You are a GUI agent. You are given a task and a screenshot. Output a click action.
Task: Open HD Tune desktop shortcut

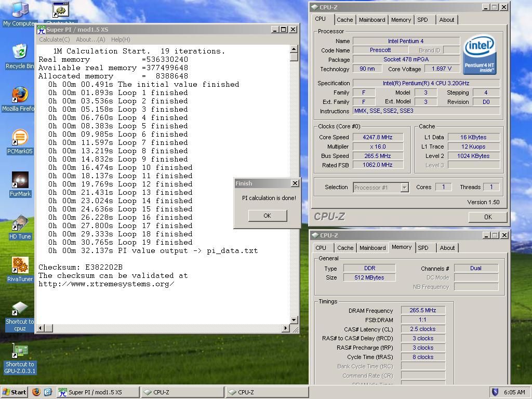(20, 227)
